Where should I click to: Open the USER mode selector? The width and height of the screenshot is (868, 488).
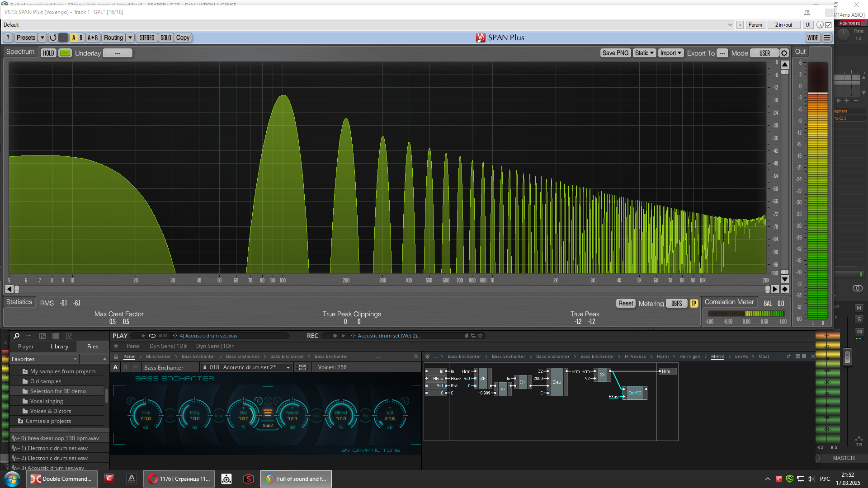(x=764, y=53)
